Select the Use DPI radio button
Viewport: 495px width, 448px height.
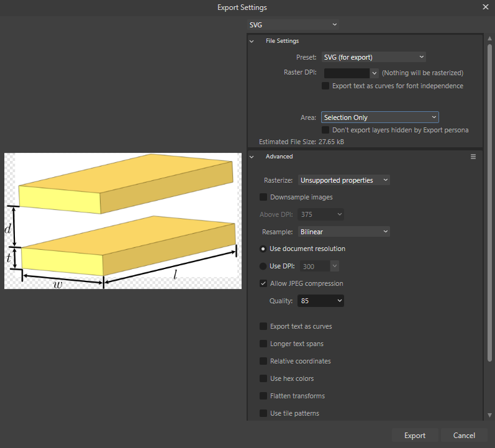click(x=263, y=267)
